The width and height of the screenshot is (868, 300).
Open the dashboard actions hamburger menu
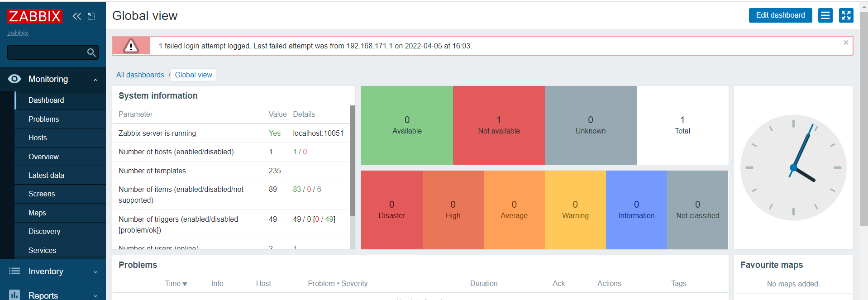[x=825, y=15]
